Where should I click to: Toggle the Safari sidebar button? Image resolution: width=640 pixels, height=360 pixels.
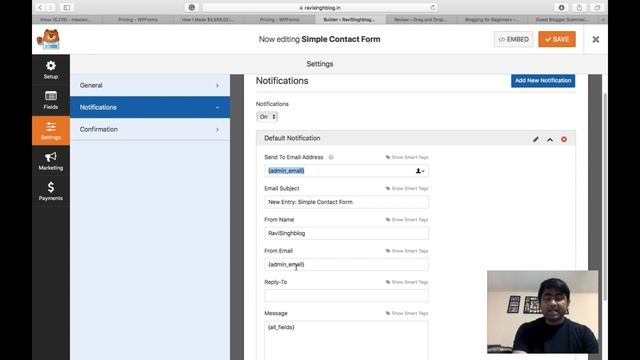tap(67, 7)
